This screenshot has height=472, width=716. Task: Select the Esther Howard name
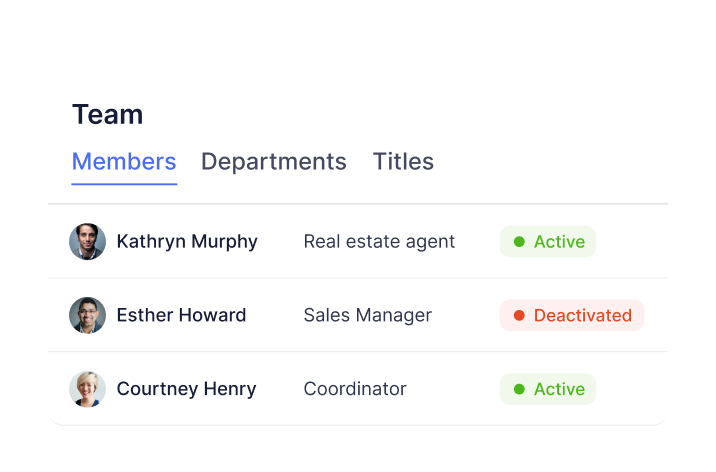(181, 315)
